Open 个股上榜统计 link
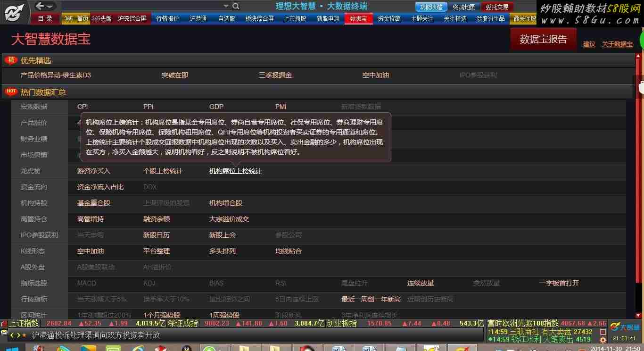The height and width of the screenshot is (351, 644). click(163, 171)
